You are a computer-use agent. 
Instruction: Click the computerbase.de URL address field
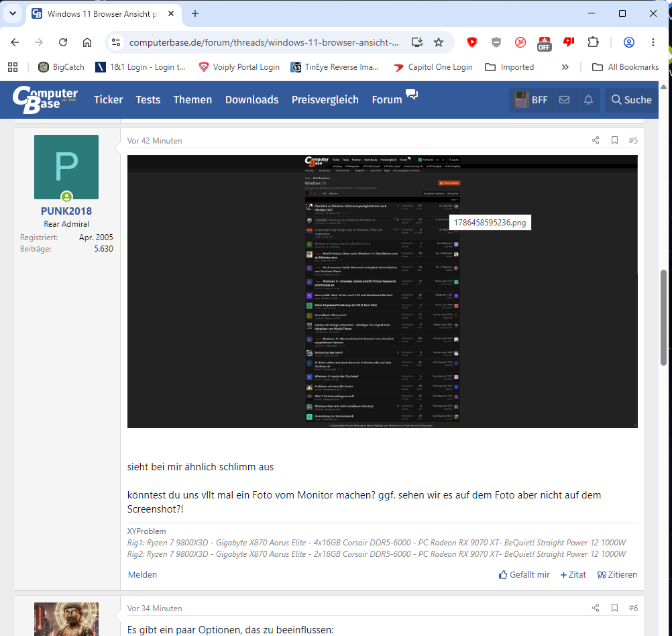click(x=264, y=42)
